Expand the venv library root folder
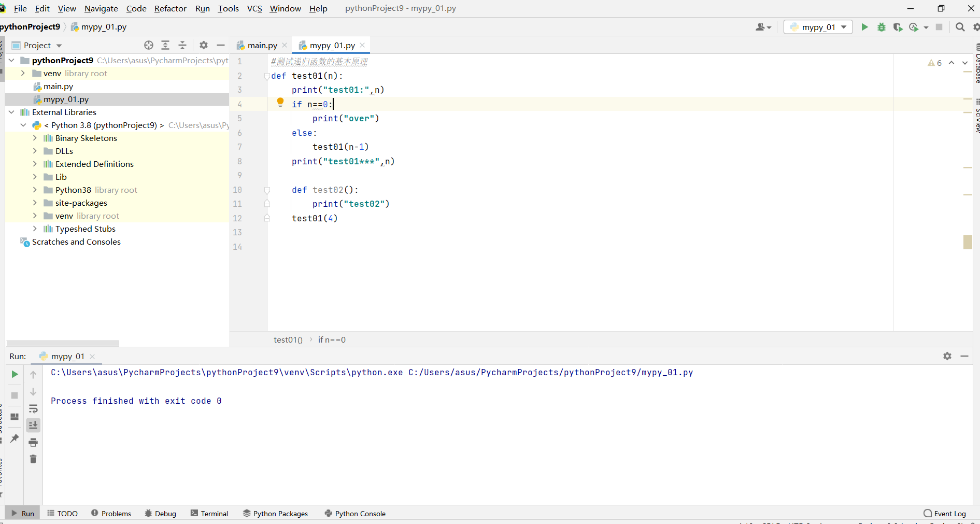Image resolution: width=980 pixels, height=524 pixels. 23,73
